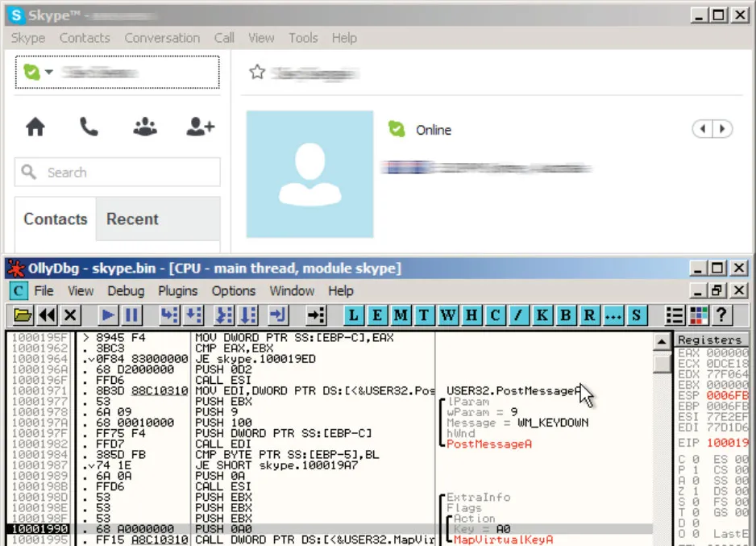Click the create group icon in Skype
The image size is (756, 546).
coord(144,127)
